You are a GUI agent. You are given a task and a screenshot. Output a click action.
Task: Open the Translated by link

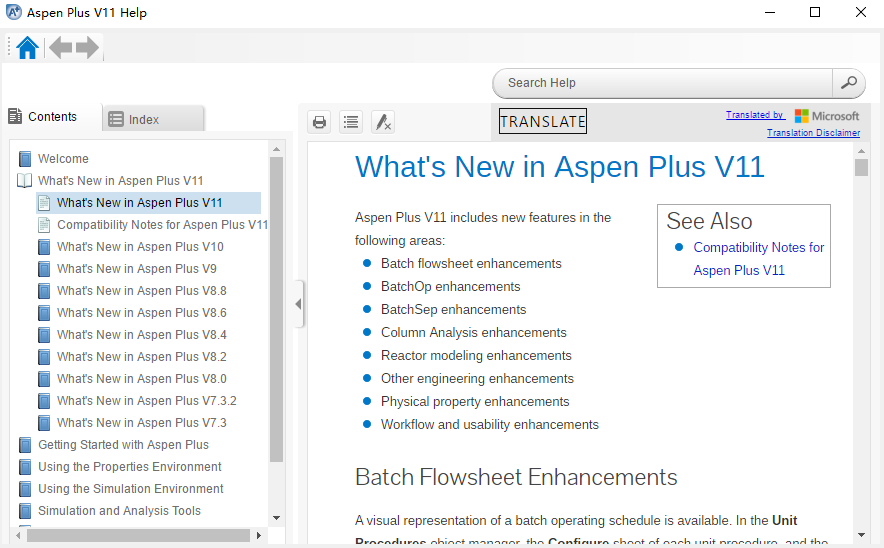coord(754,115)
